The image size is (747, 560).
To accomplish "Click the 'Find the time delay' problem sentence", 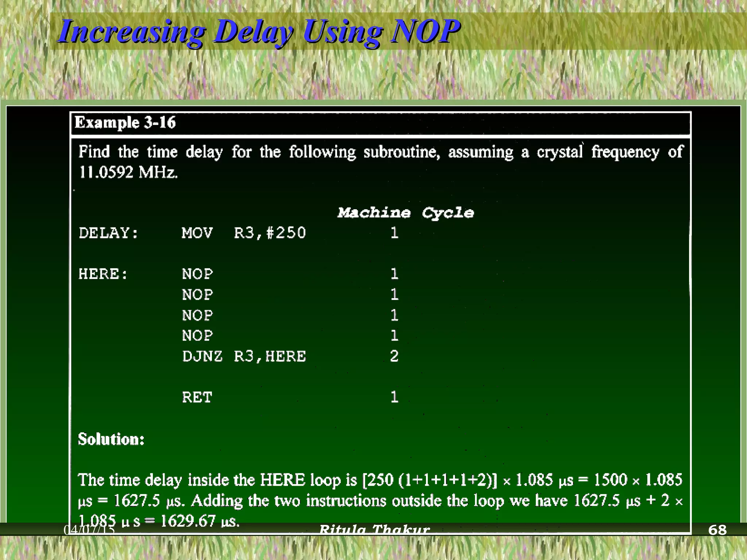I will (x=380, y=162).
